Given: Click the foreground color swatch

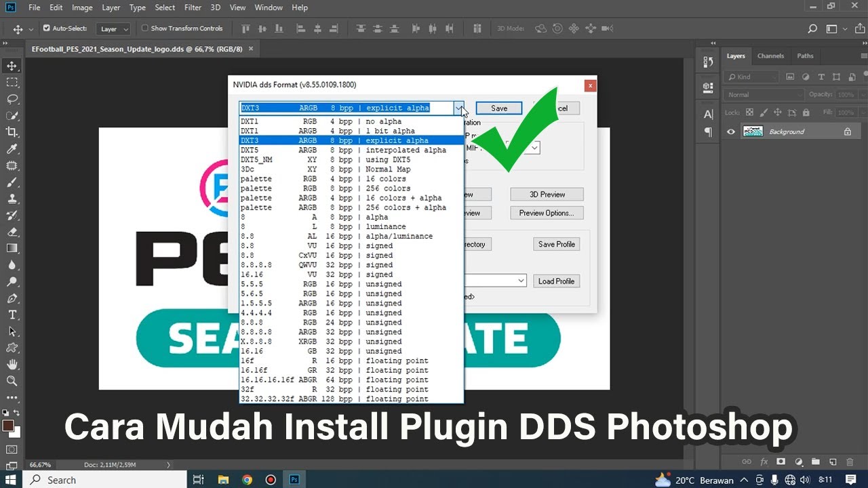Looking at the screenshot, I should coord(7,426).
